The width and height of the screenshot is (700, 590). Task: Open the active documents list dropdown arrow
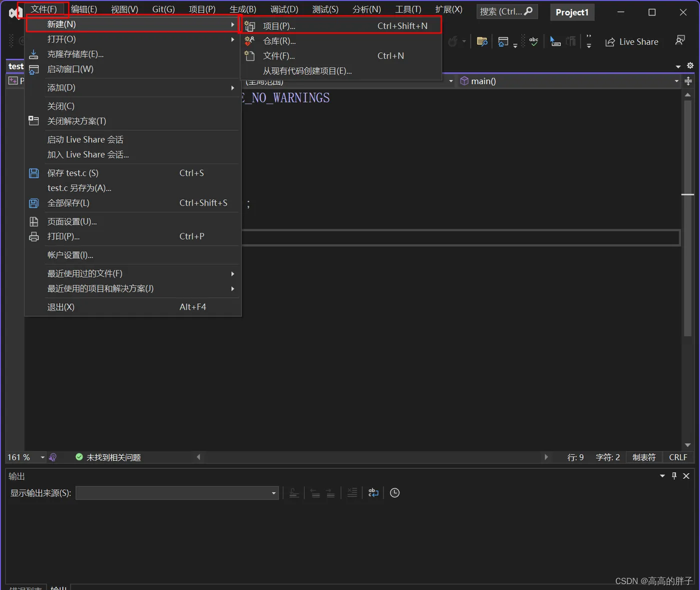point(678,66)
